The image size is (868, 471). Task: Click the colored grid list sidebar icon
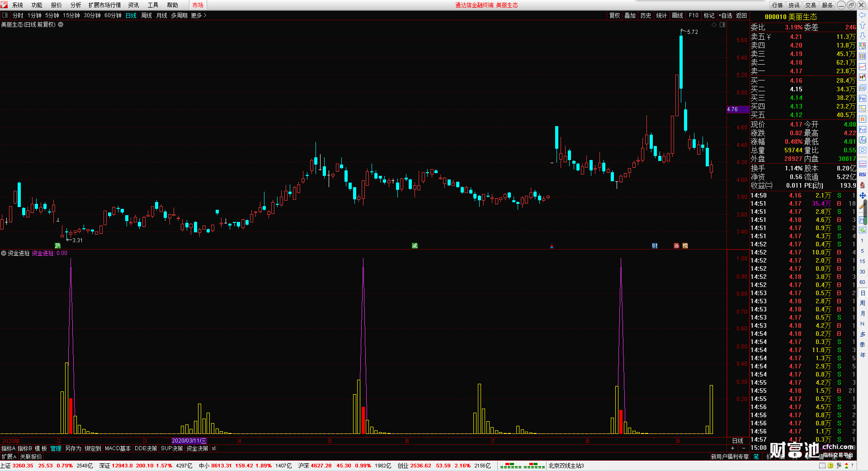point(862,57)
